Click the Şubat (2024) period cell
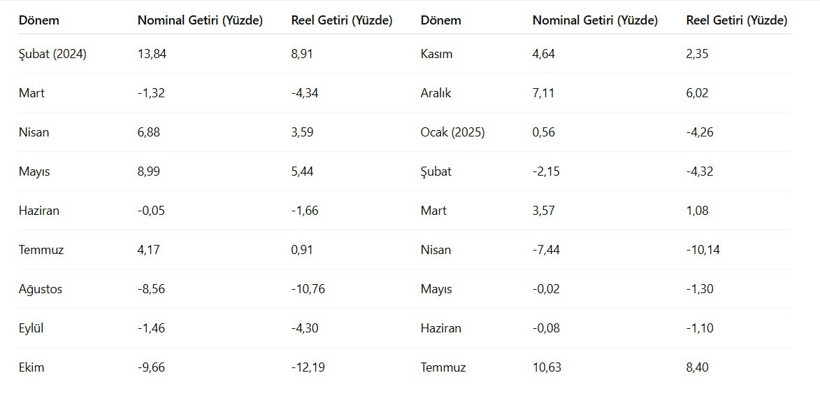 click(53, 54)
